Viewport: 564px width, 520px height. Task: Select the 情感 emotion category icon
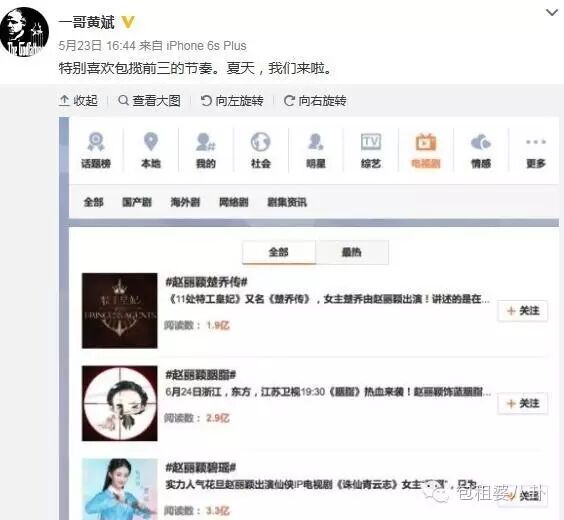[x=481, y=150]
